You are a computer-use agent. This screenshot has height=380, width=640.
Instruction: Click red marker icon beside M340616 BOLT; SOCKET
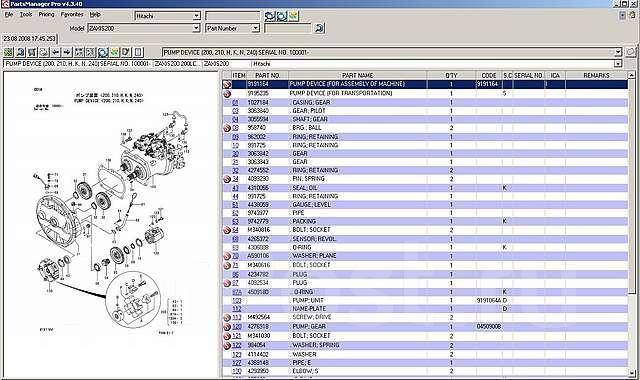coord(227,265)
